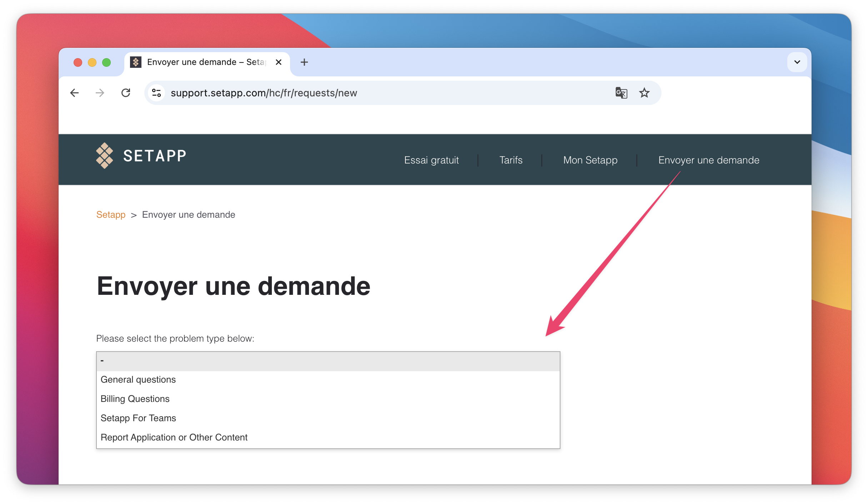Select the '-' blank option in dropdown
This screenshot has height=504, width=868.
click(328, 361)
